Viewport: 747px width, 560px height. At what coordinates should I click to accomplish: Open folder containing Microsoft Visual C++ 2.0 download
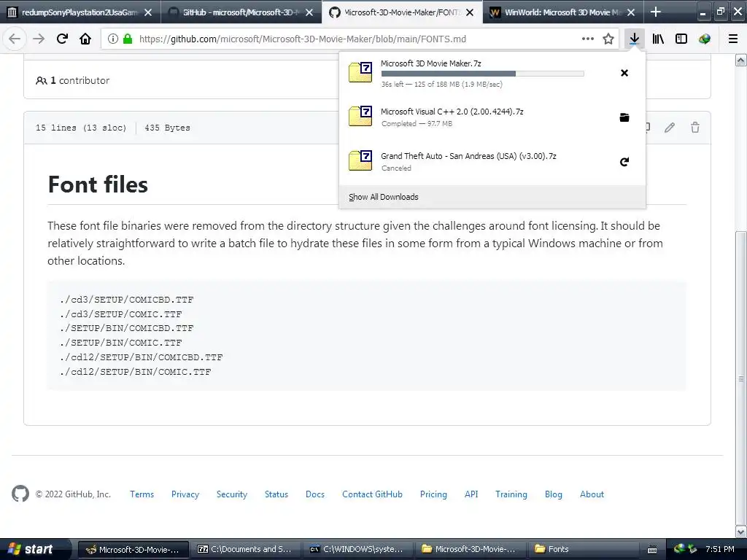624,117
